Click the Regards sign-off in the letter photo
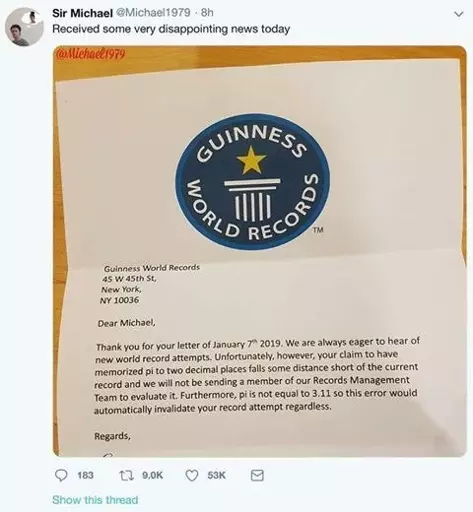Viewport: 473px width, 512px height. point(112,436)
